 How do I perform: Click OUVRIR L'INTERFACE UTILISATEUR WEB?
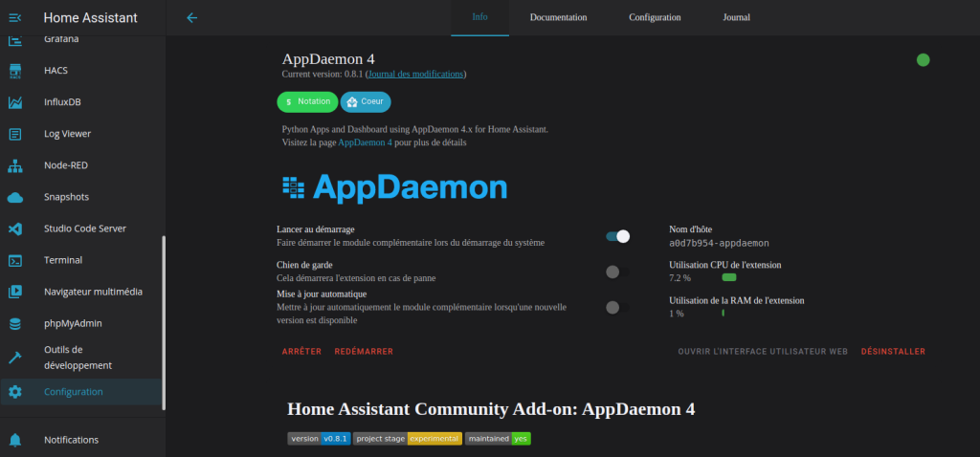coord(763,352)
